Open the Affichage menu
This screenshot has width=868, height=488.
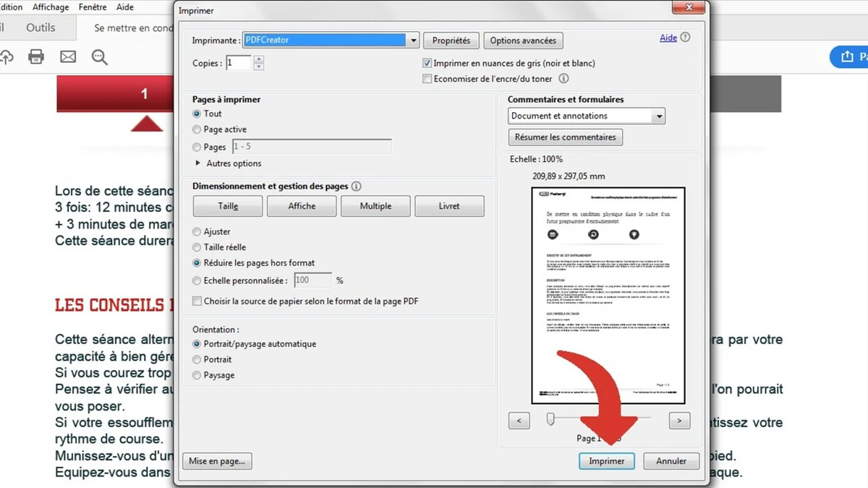51,7
